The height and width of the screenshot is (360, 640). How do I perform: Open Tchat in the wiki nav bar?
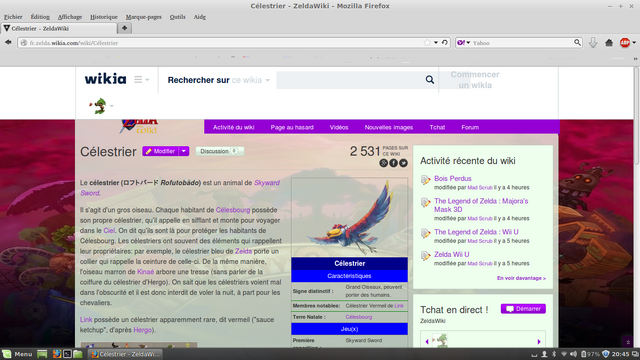pos(437,127)
